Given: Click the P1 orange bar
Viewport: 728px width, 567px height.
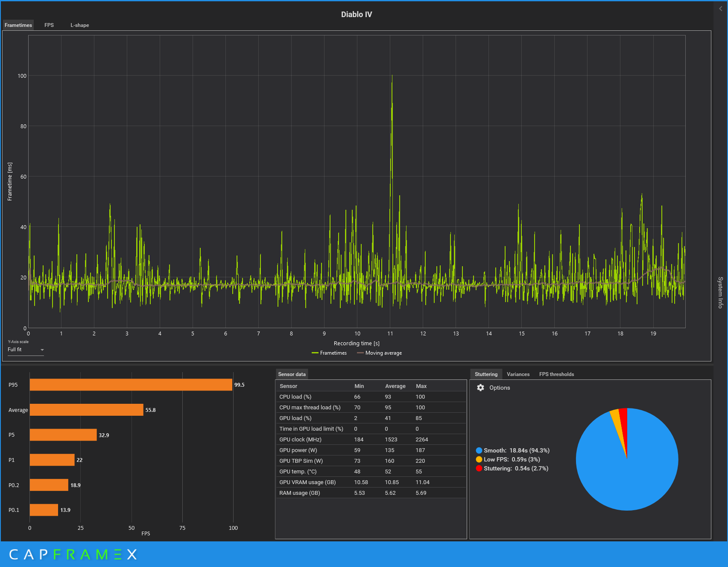Looking at the screenshot, I should pyautogui.click(x=52, y=460).
